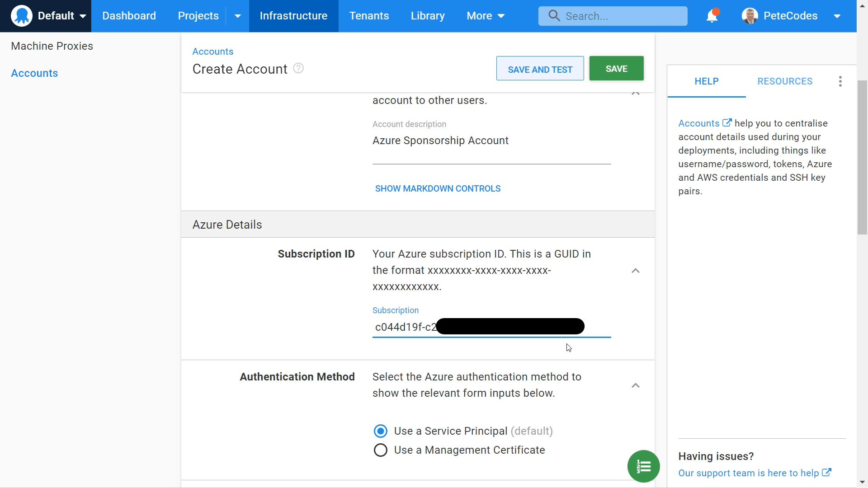Open the Projects menu
The width and height of the screenshot is (868, 488).
click(x=198, y=16)
